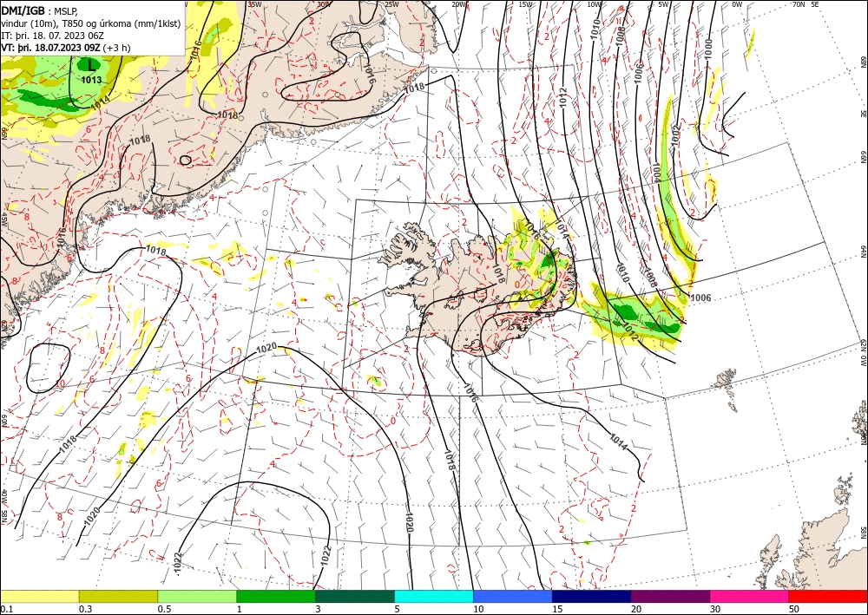868x615 pixels.
Task: Click the '1002' isobar label
Action: [675, 135]
